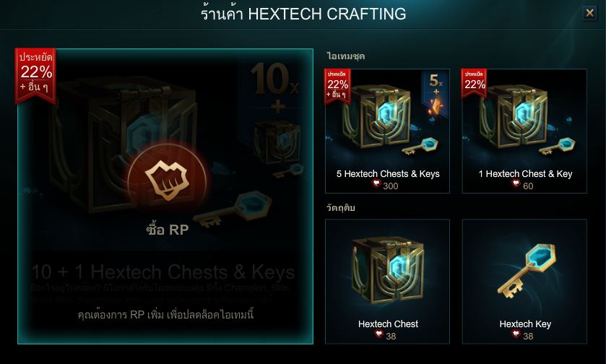
Task: Close the Hextech Crafting shop window
Action: 590,13
